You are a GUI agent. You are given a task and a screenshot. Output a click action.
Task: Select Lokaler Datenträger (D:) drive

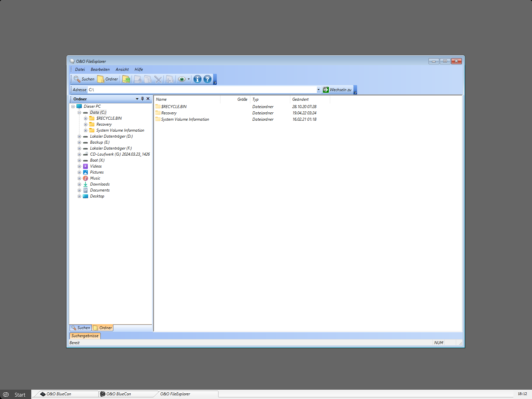point(111,136)
